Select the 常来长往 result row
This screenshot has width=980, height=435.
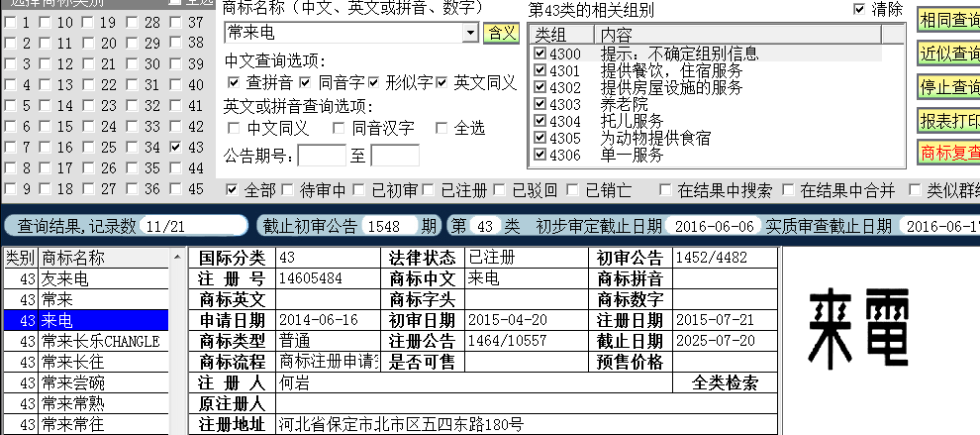click(86, 362)
